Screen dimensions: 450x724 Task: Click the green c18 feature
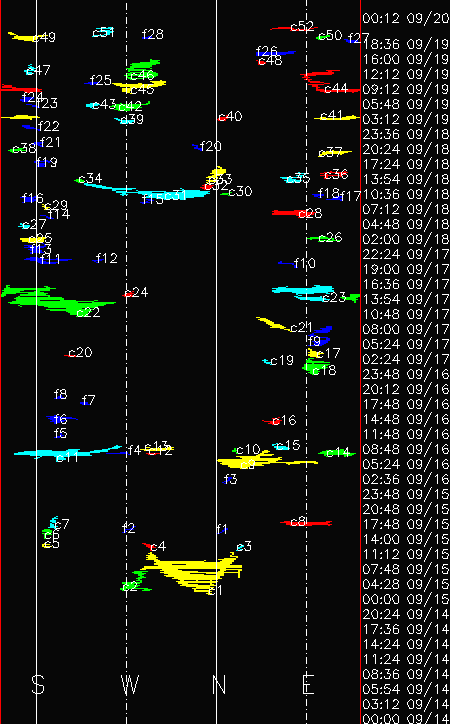pos(314,366)
